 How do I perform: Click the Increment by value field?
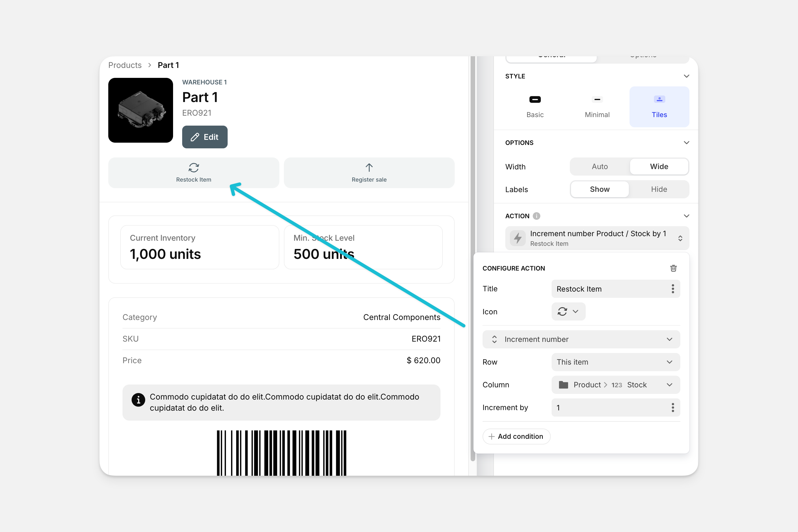(616, 408)
